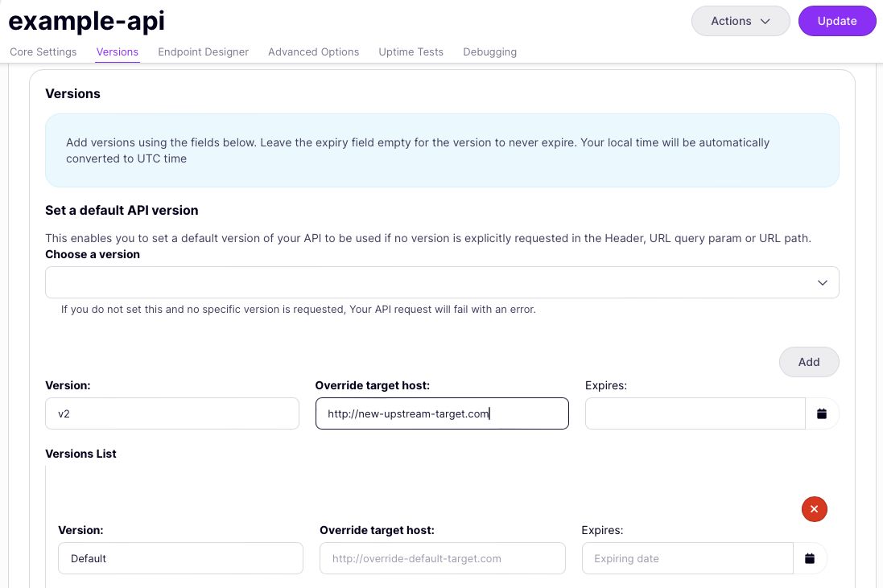
Task: Click the Expiring date placeholder field
Action: pyautogui.click(x=687, y=557)
